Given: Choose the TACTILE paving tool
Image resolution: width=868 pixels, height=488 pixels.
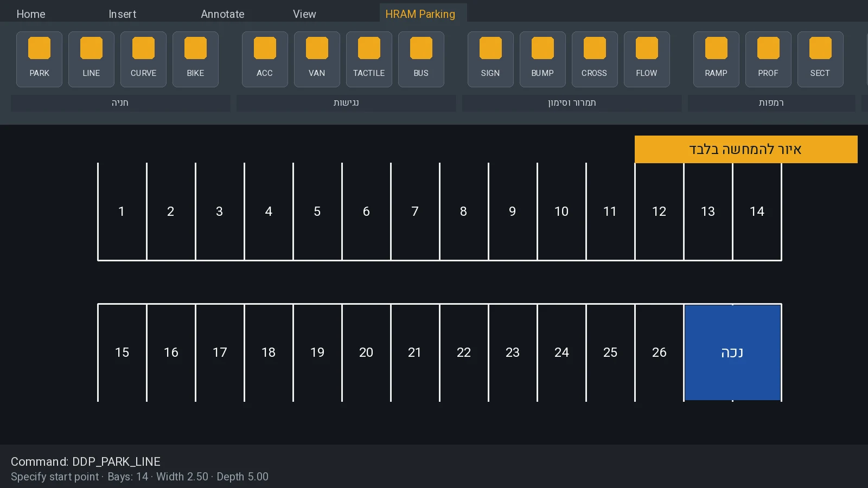Looking at the screenshot, I should tap(369, 59).
